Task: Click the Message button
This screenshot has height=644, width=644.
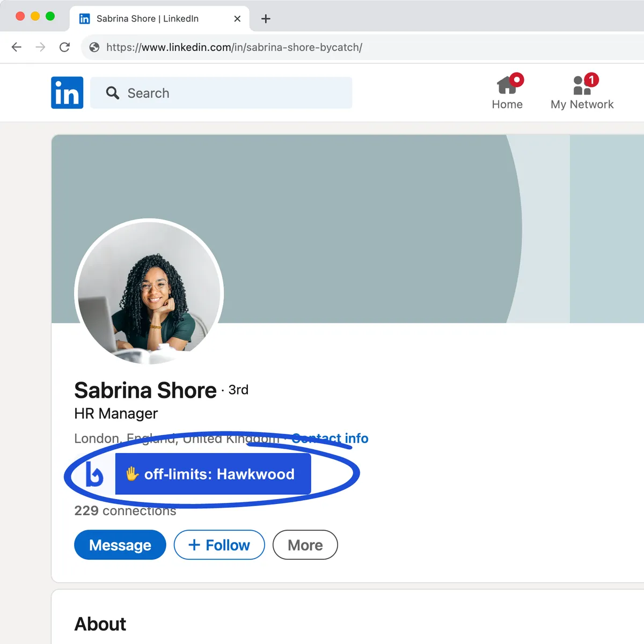Action: point(120,545)
